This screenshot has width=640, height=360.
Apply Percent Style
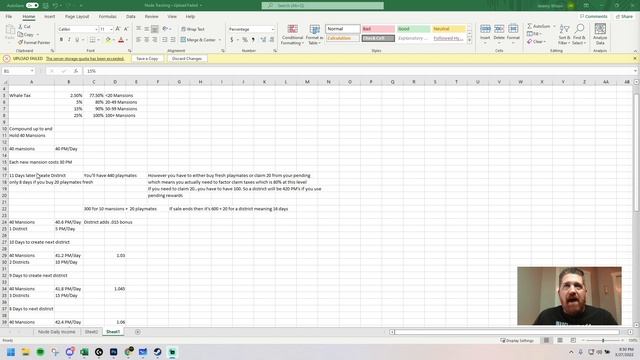click(245, 40)
